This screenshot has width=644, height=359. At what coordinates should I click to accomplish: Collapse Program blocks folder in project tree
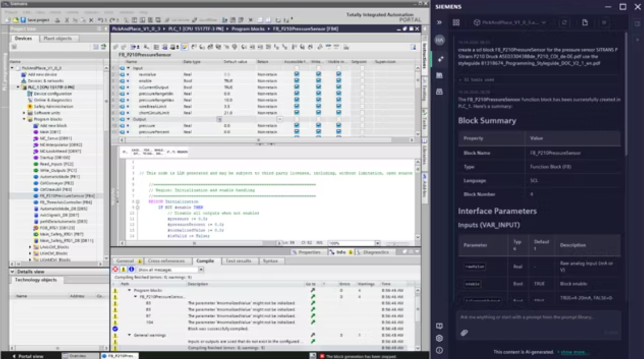(x=24, y=119)
